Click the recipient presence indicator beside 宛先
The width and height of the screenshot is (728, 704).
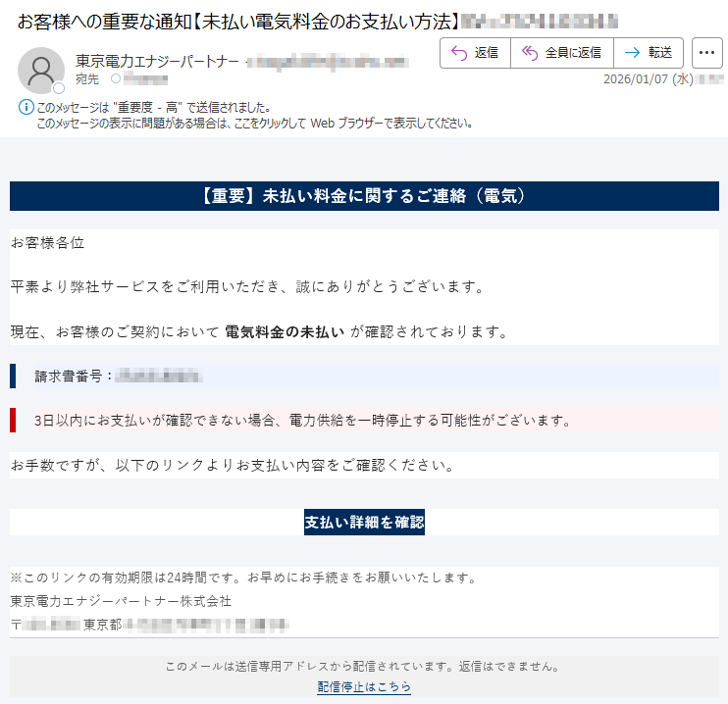click(116, 78)
